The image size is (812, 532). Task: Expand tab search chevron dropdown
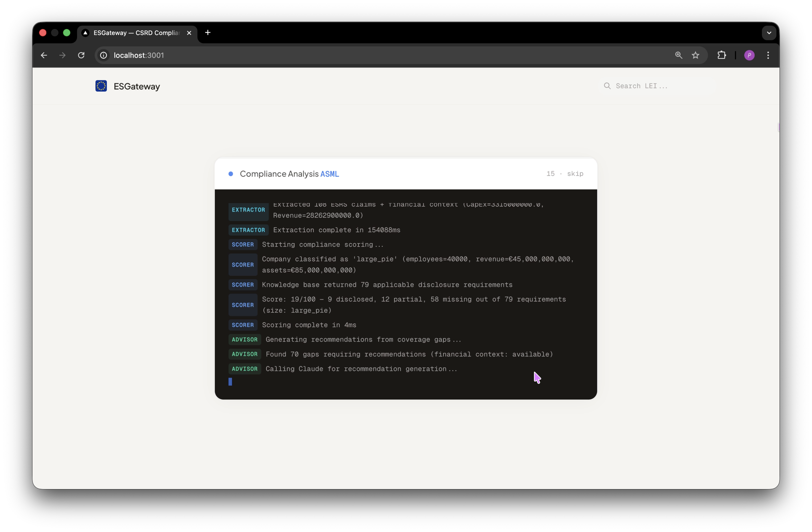pos(769,33)
